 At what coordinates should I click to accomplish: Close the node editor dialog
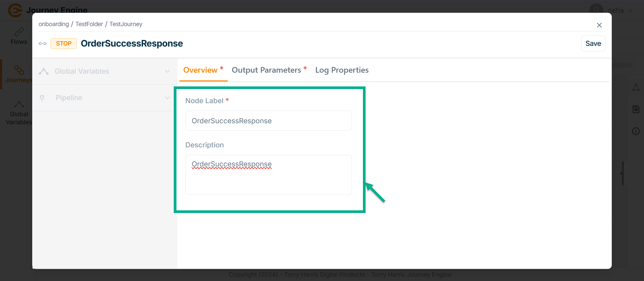pos(599,25)
